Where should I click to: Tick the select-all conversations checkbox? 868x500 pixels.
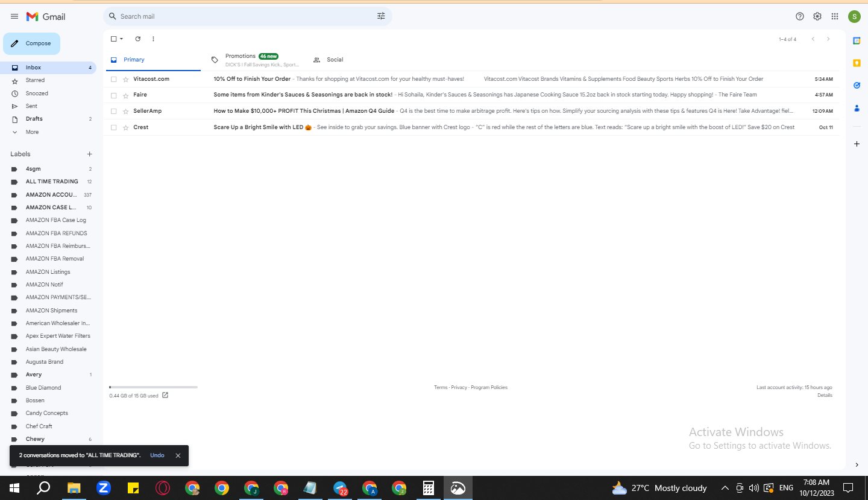[x=113, y=39]
